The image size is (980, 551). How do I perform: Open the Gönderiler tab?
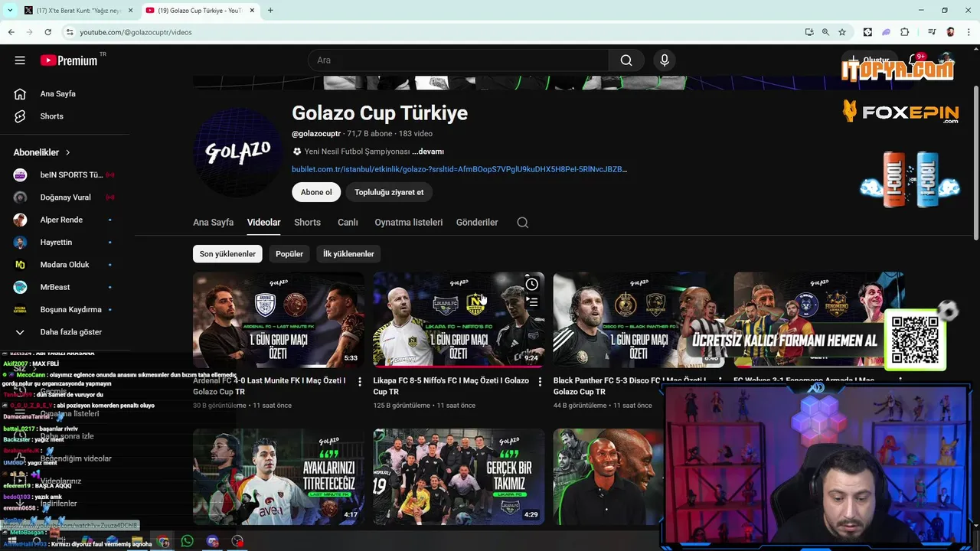tap(477, 223)
